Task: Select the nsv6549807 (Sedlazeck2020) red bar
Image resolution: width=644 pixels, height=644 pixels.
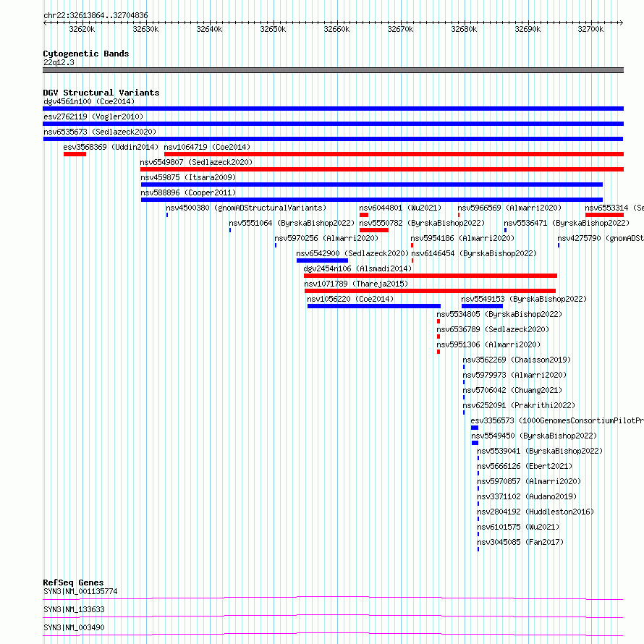Action: pyautogui.click(x=382, y=169)
